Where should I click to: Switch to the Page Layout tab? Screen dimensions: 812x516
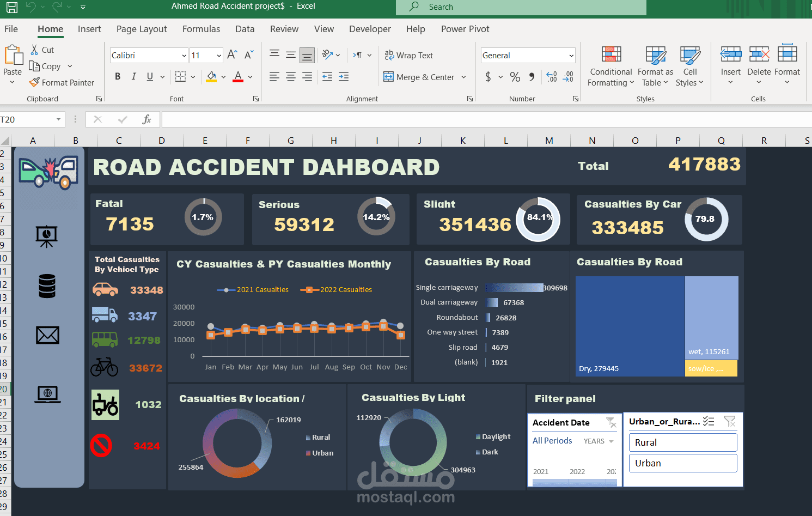pyautogui.click(x=142, y=29)
